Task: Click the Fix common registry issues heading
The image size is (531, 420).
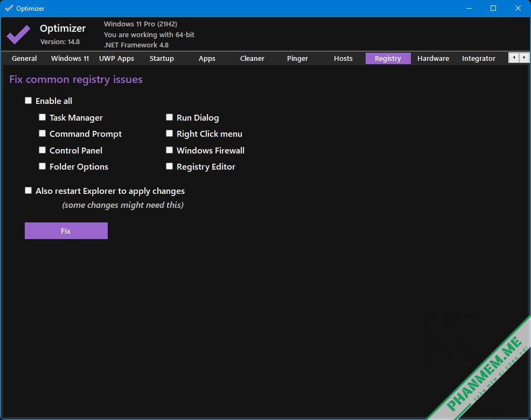Action: (76, 80)
